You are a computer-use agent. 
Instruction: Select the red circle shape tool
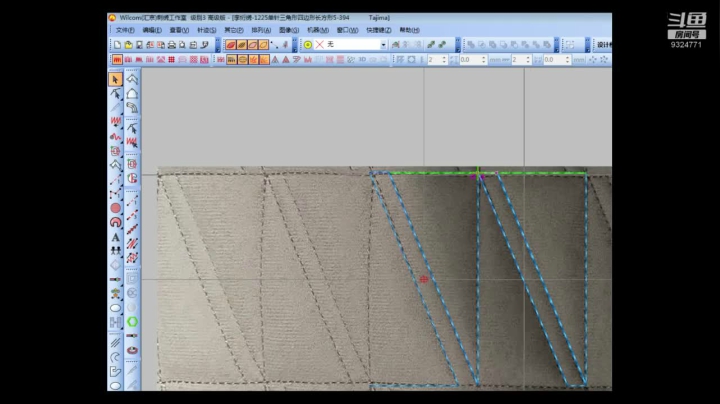(115, 208)
